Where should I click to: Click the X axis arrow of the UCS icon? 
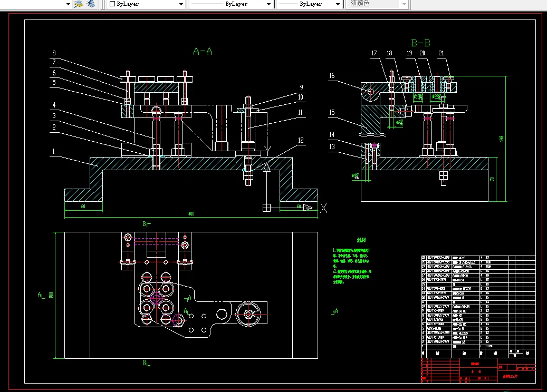(x=308, y=208)
